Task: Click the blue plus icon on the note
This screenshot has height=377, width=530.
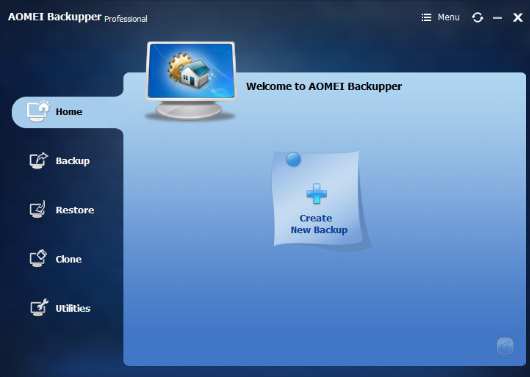Action: (316, 194)
